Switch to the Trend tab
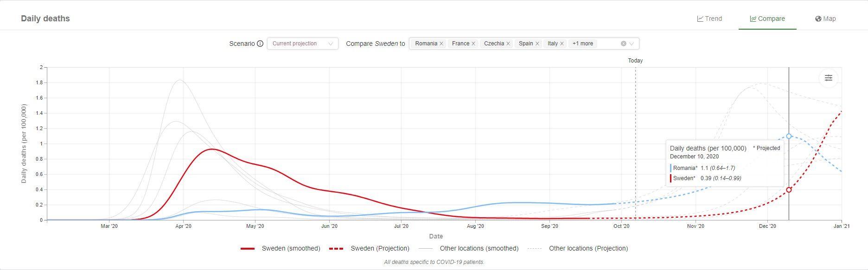This screenshot has width=868, height=270. (x=709, y=19)
